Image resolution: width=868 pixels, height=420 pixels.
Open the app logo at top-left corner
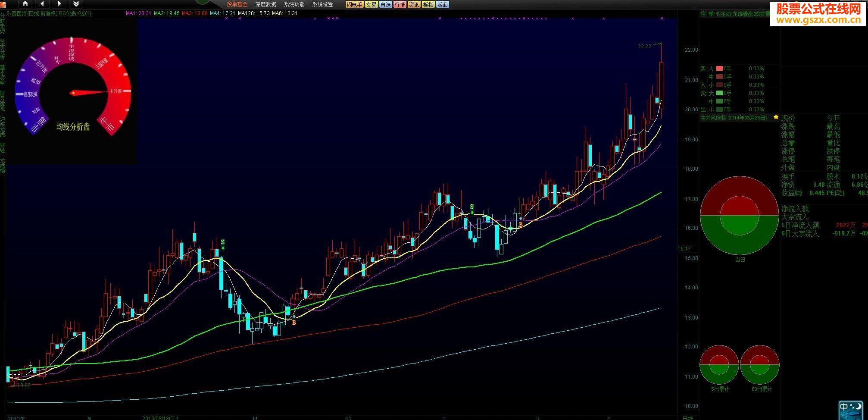3,4
